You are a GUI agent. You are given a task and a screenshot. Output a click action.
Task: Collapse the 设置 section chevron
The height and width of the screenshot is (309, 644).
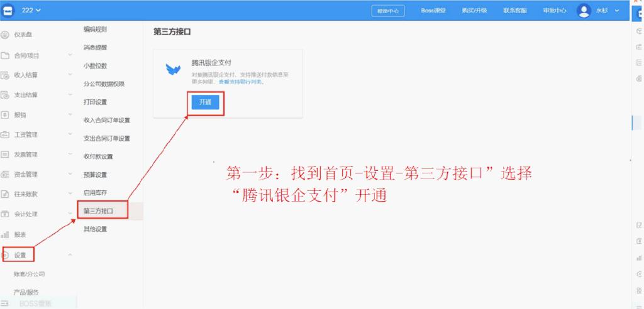(x=70, y=255)
